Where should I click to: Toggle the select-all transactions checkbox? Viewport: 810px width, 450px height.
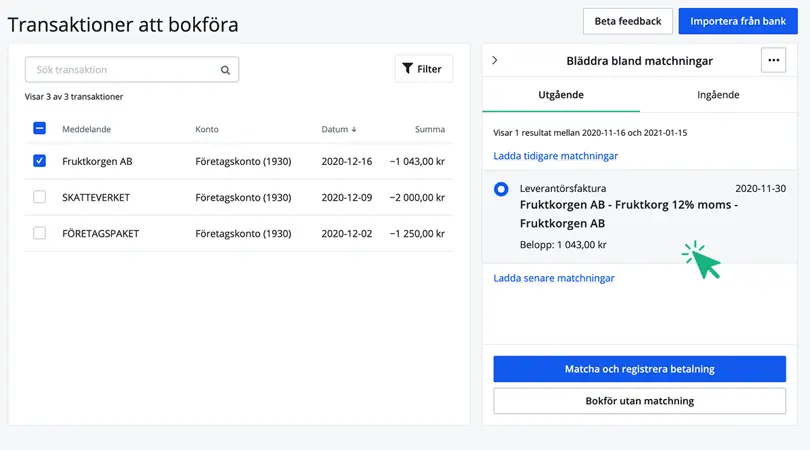[x=40, y=129]
